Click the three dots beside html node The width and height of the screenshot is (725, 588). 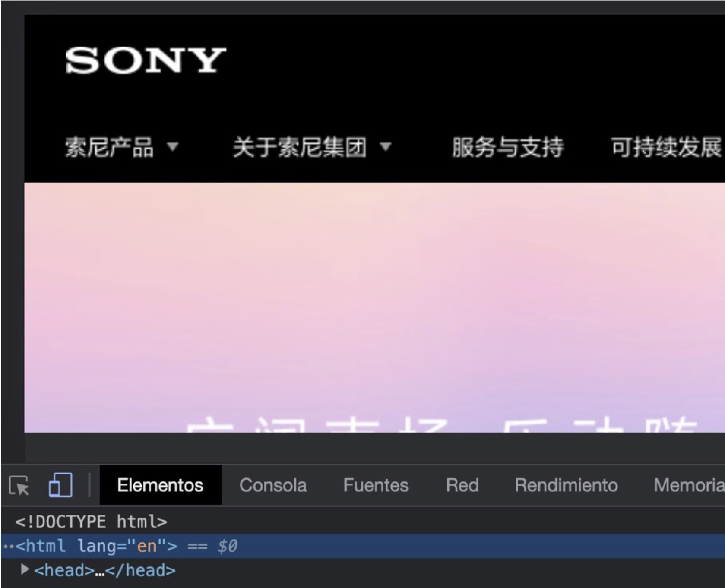(8, 547)
